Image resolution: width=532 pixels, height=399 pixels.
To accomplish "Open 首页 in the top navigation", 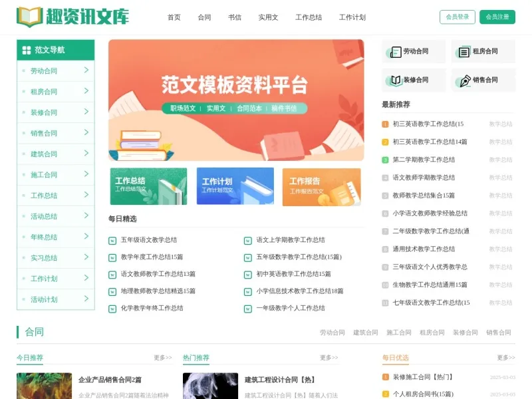I will (174, 17).
